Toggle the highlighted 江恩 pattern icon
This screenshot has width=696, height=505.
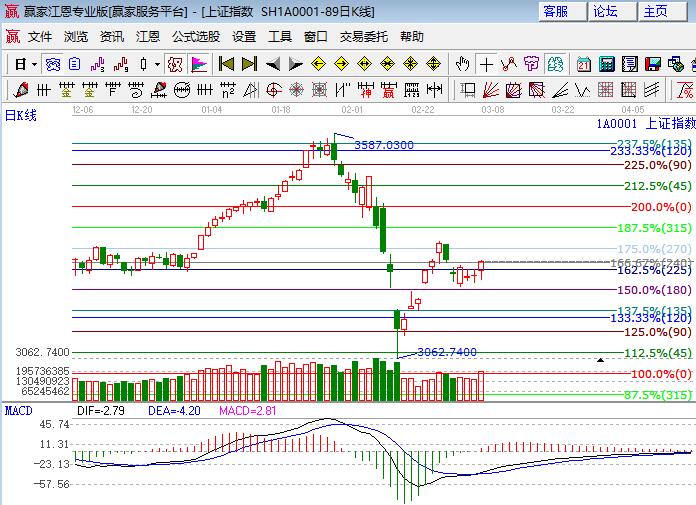[x=175, y=64]
